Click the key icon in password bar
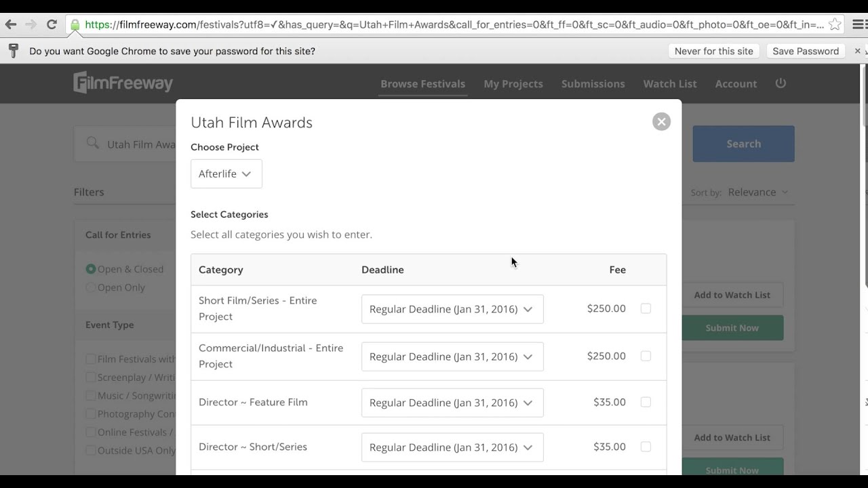The width and height of the screenshot is (868, 488). pyautogui.click(x=13, y=51)
